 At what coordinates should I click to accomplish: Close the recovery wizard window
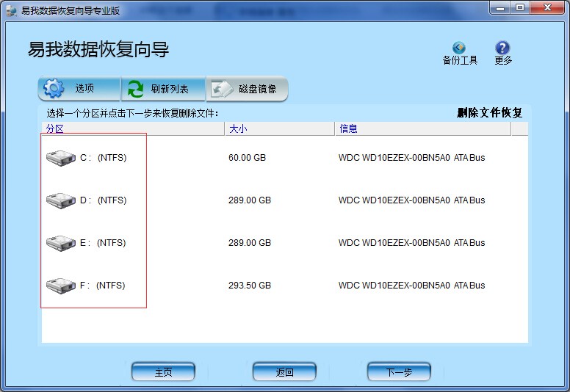[x=547, y=7]
